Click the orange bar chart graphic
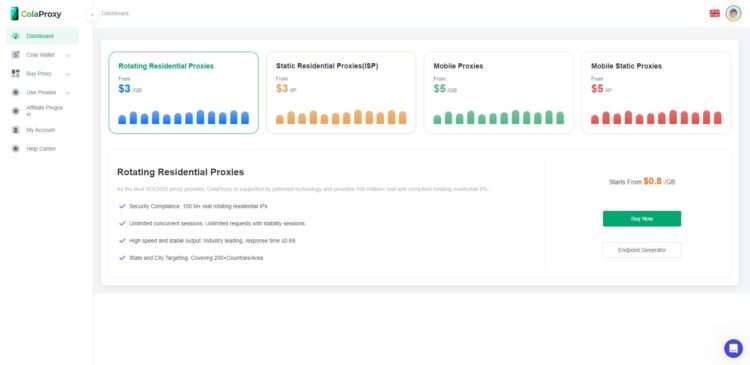 (341, 117)
